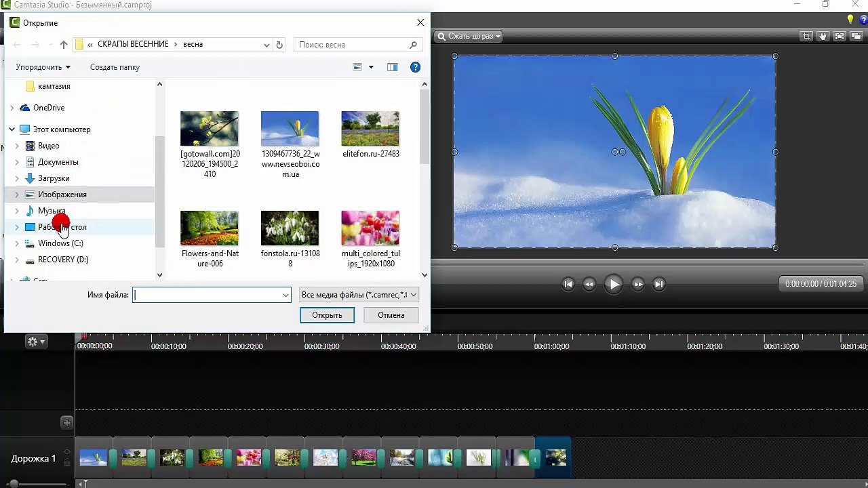Open the view options dropdown arrow
Viewport: 868px width, 488px height.
coord(371,67)
